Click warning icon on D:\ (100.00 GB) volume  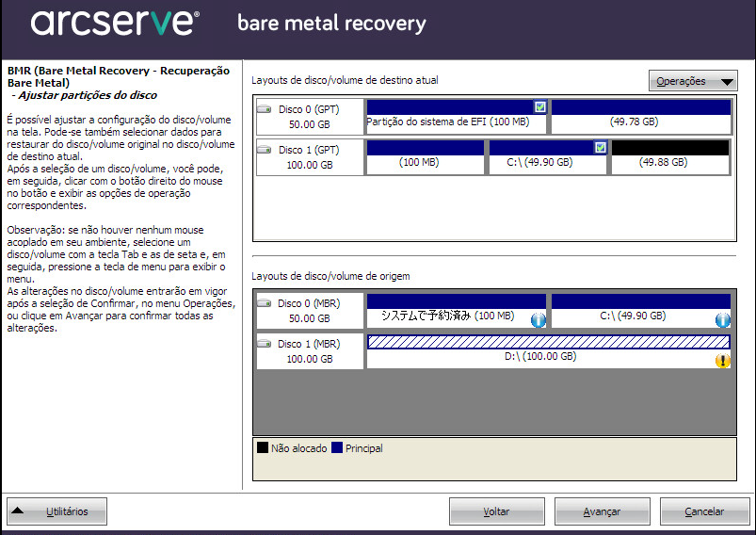pyautogui.click(x=722, y=361)
